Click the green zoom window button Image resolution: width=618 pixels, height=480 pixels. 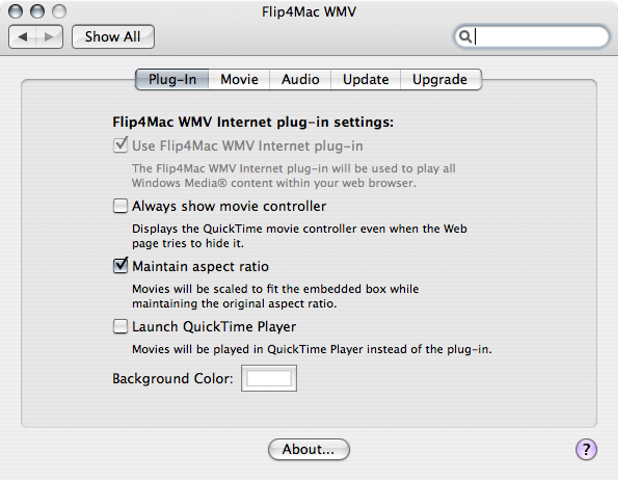coord(59,11)
